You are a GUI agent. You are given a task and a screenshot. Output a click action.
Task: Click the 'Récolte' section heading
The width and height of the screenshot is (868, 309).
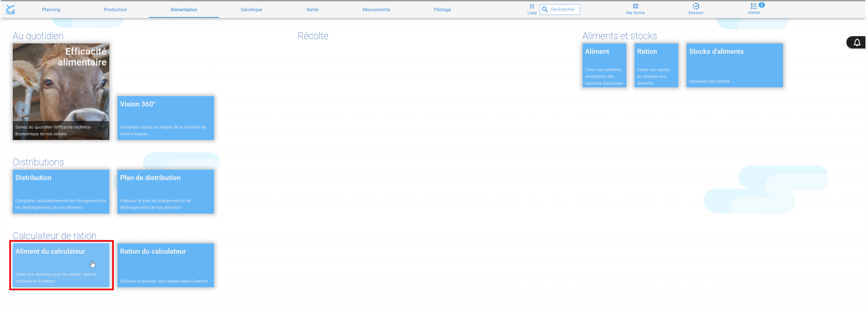[313, 36]
